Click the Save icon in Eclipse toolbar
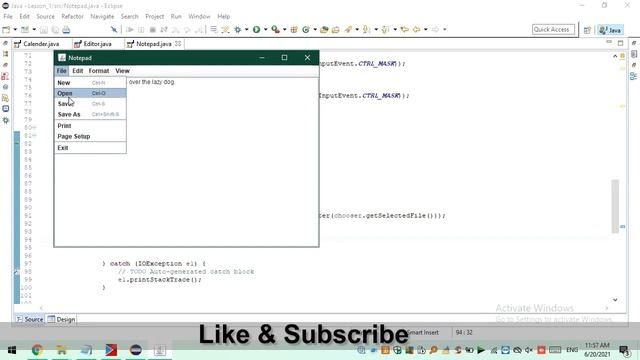 tap(44, 29)
